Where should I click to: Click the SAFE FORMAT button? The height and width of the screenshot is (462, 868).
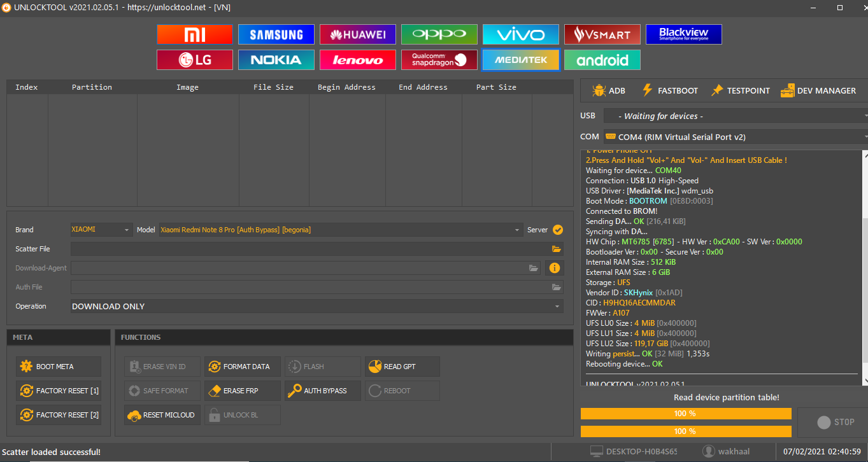(162, 391)
